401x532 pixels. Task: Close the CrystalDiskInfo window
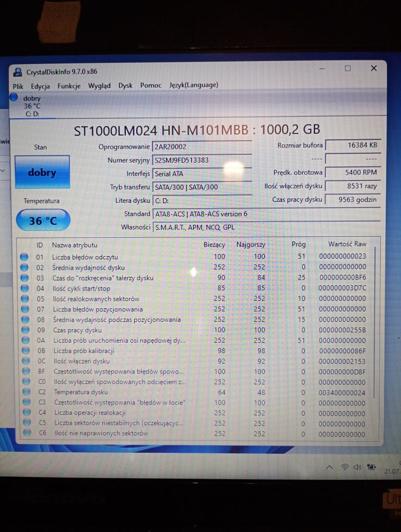pos(374,68)
